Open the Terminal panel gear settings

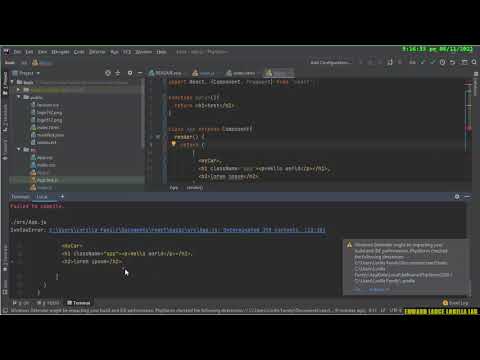[457, 197]
